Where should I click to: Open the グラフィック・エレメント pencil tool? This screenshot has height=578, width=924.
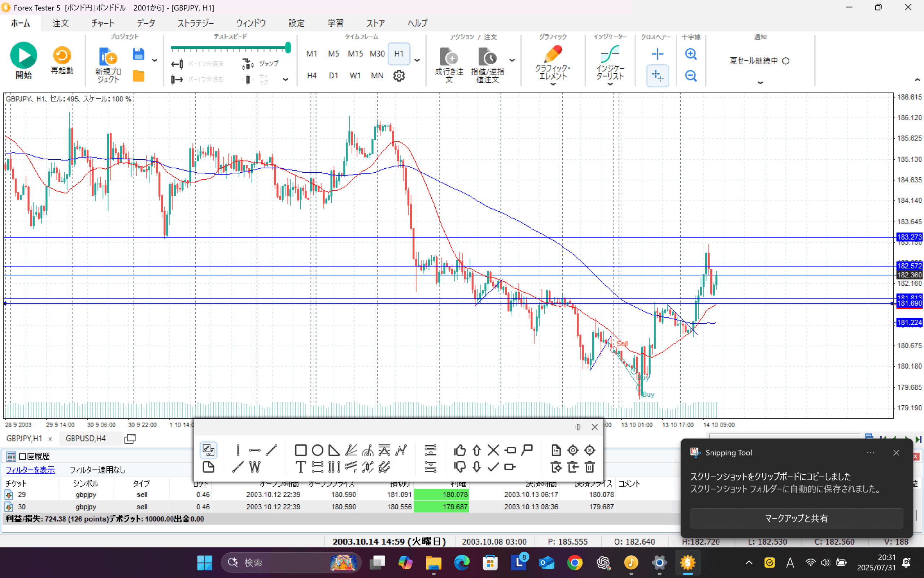click(553, 53)
